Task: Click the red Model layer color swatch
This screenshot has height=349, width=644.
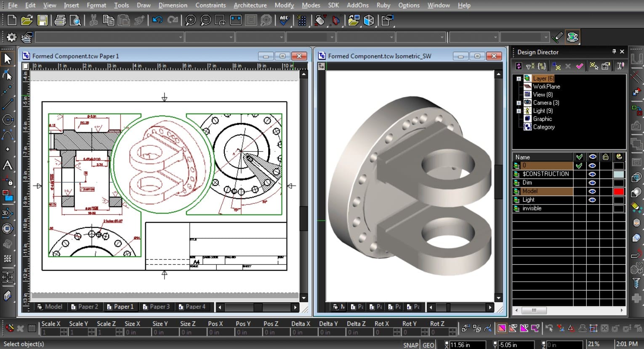Action: [618, 191]
